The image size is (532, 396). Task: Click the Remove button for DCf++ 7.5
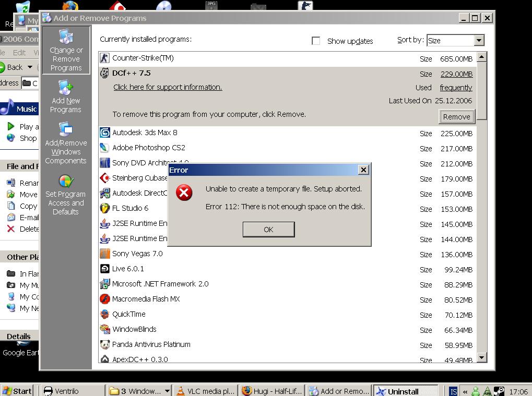click(x=456, y=117)
